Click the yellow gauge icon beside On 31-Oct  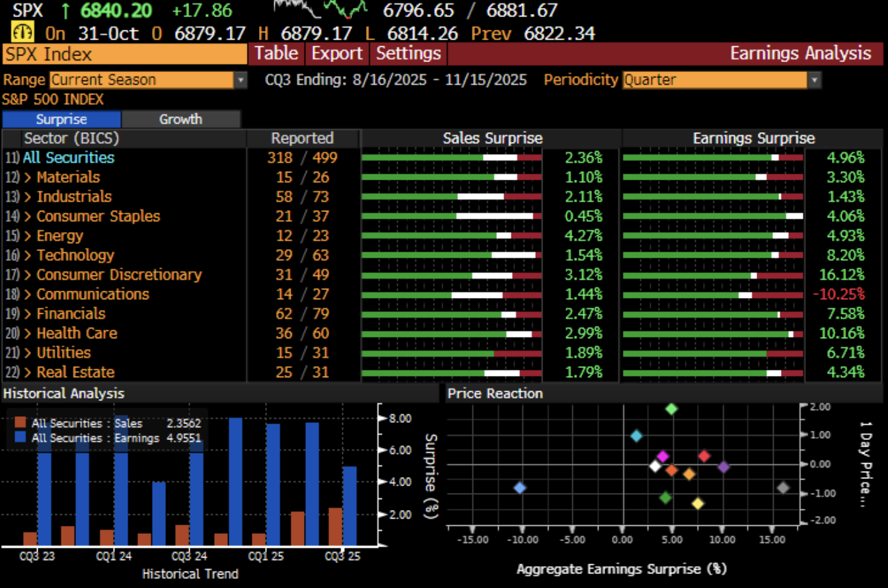(24, 32)
